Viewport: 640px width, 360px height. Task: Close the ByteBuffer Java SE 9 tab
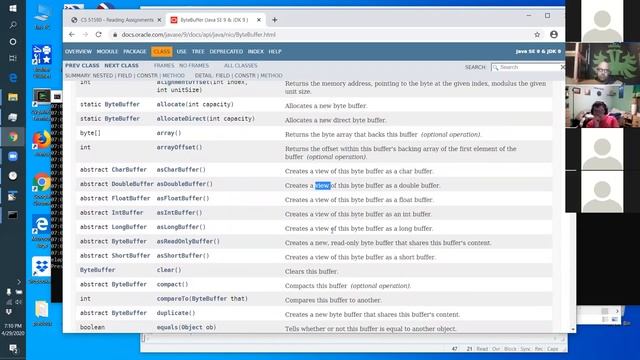click(259, 20)
